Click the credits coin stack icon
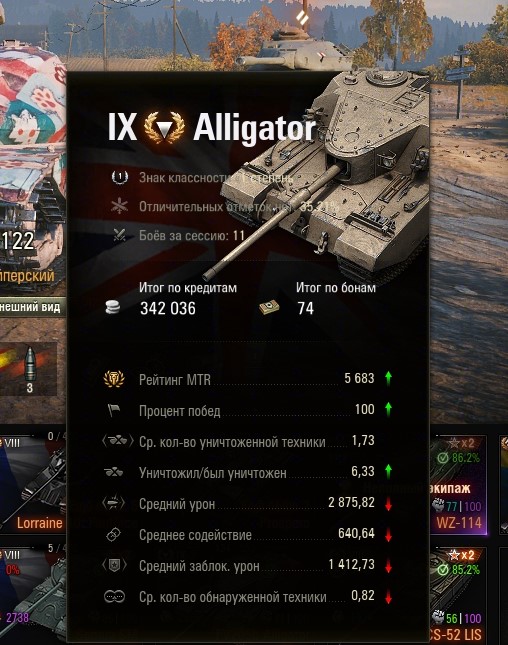The image size is (508, 645). [113, 307]
